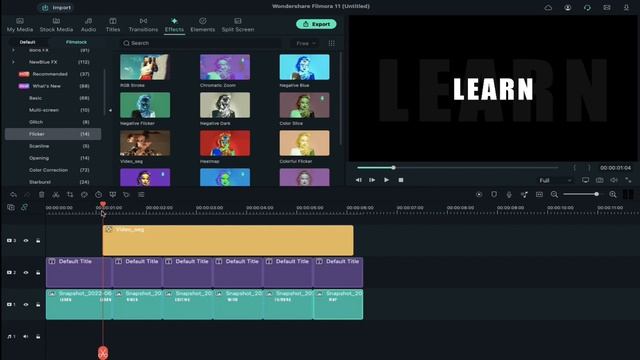Viewport: 640px width, 360px height.
Task: Click the display monitor icon under preview
Action: (585, 180)
